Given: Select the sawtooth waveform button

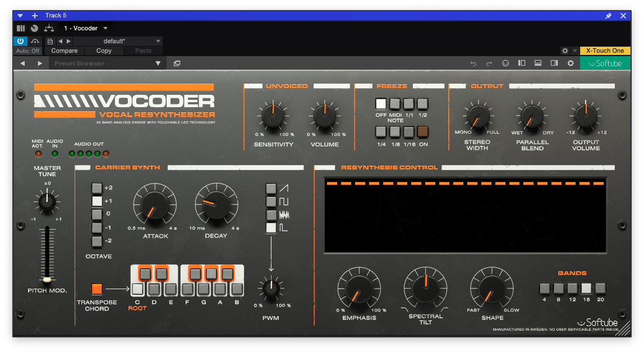Looking at the screenshot, I should (x=271, y=188).
